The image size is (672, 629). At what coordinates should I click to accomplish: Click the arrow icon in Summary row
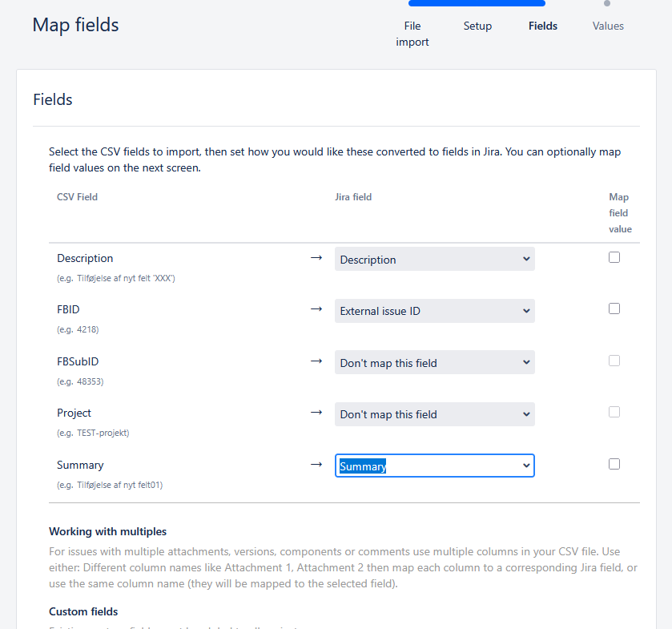[316, 465]
